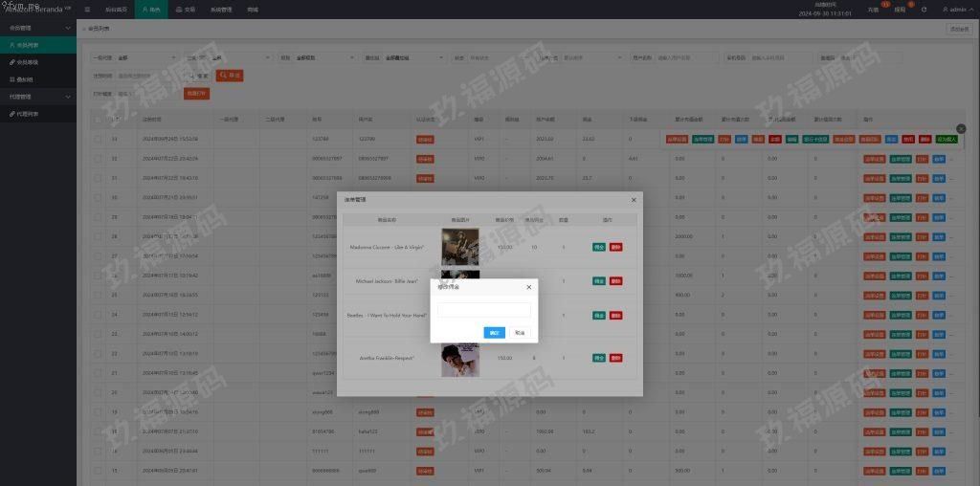The image size is (980, 486).
Task: Open the 提现 withdrawal notifications in header
Action: point(900,10)
